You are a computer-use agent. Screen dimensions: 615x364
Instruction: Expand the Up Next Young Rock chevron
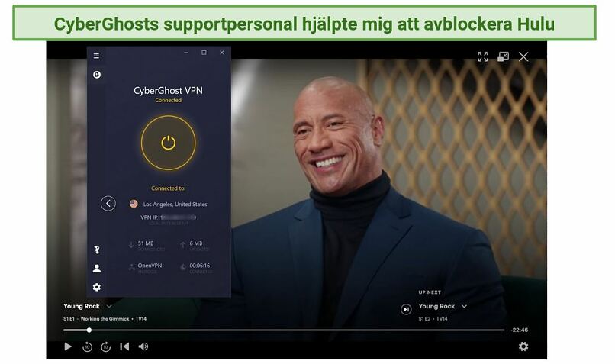pos(464,306)
